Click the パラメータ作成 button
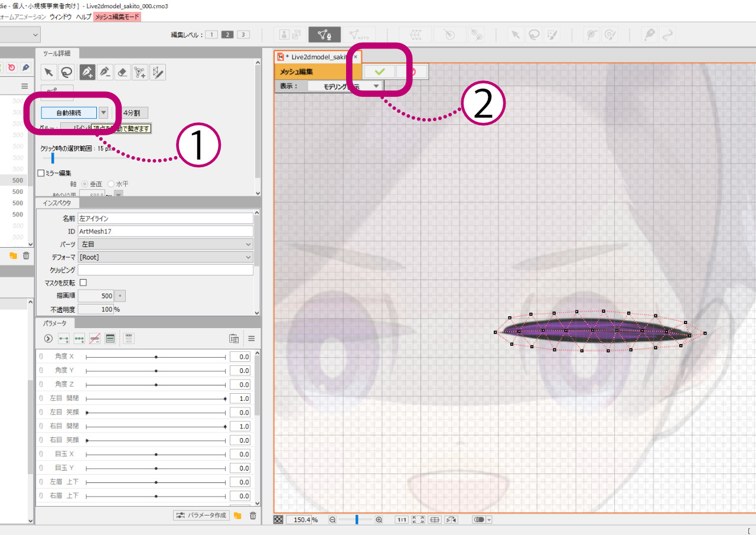756x535 pixels. point(201,515)
